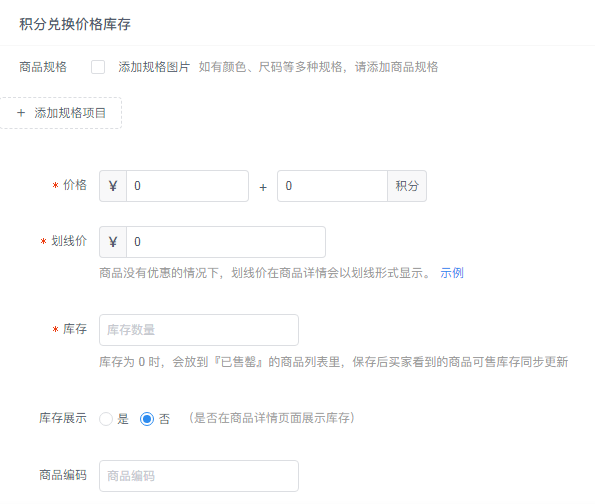Check the 添加规格图片 checkbox
The image size is (595, 504).
[x=98, y=67]
